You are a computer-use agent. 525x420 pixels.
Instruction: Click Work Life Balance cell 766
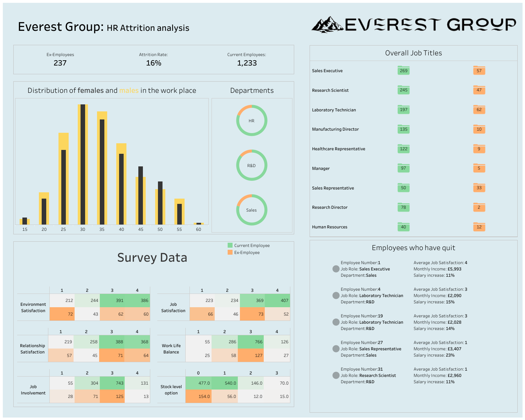[x=251, y=342]
